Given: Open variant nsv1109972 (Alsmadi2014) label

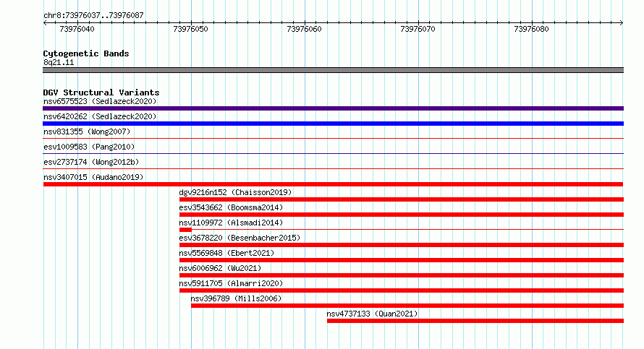Looking at the screenshot, I should (231, 223).
